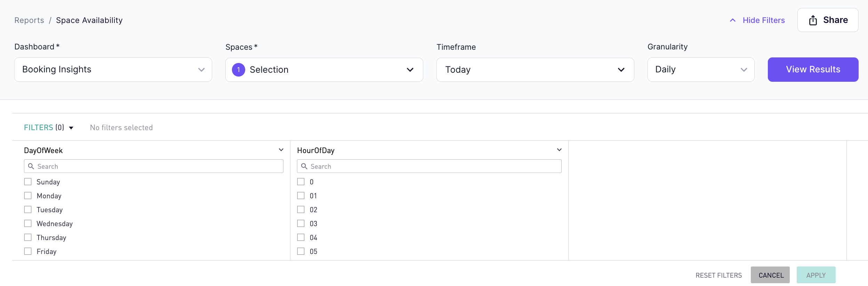Check the Friday checkbox
This screenshot has width=868, height=286.
(x=28, y=251)
